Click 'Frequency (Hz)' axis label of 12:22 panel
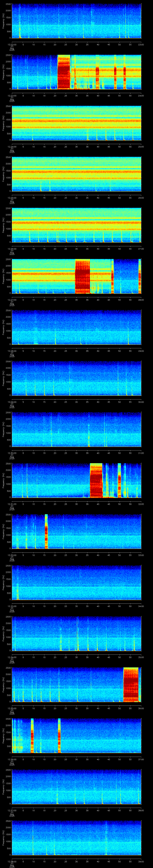 [x=3, y=21]
